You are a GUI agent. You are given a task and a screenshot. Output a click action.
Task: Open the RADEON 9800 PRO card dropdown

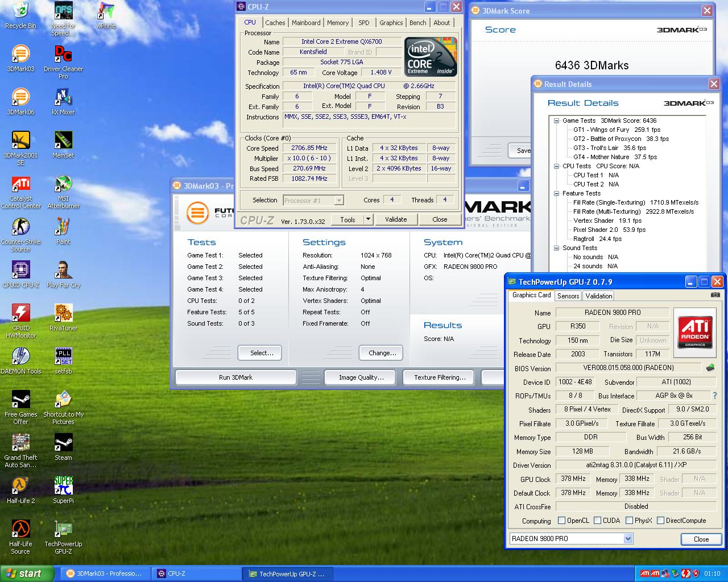click(628, 538)
